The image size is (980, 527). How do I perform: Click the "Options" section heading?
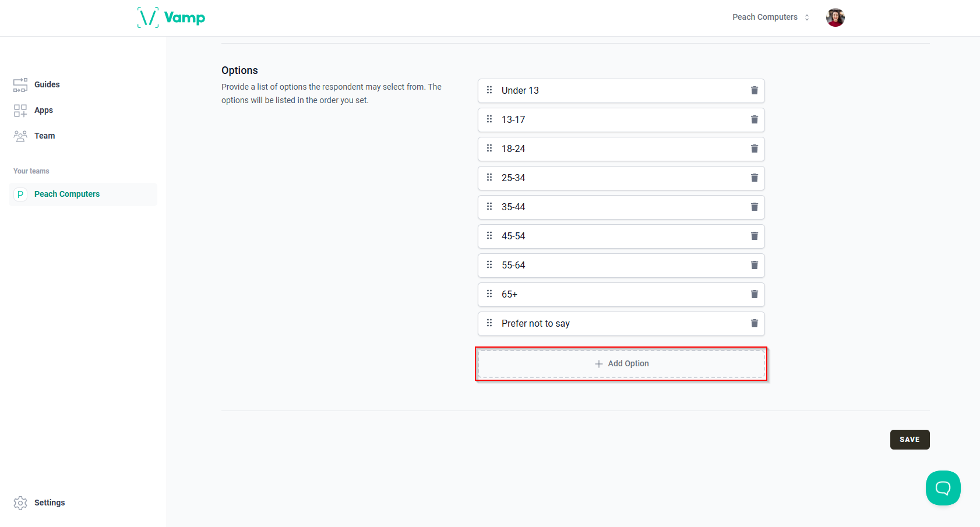pyautogui.click(x=239, y=70)
